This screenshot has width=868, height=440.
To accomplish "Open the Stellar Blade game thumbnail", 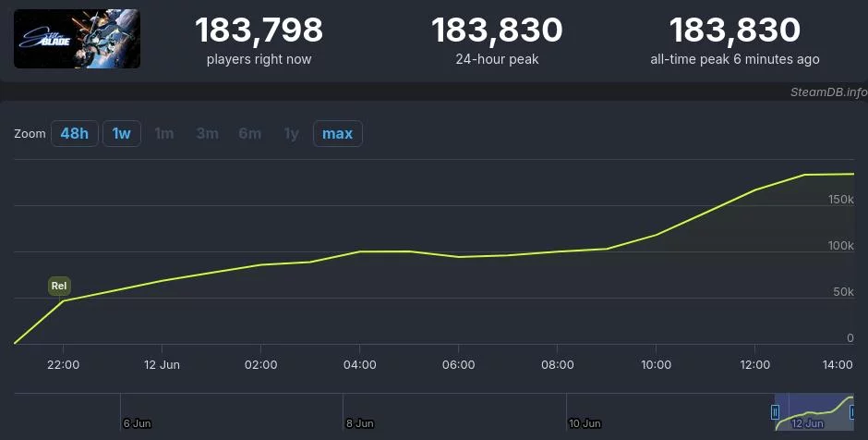I will (x=77, y=39).
